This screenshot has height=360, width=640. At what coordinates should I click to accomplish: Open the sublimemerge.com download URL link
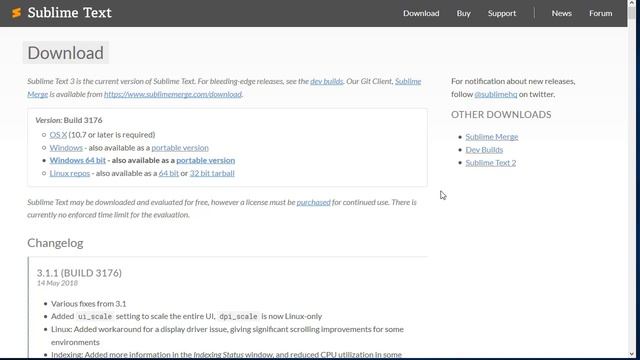pos(173,94)
